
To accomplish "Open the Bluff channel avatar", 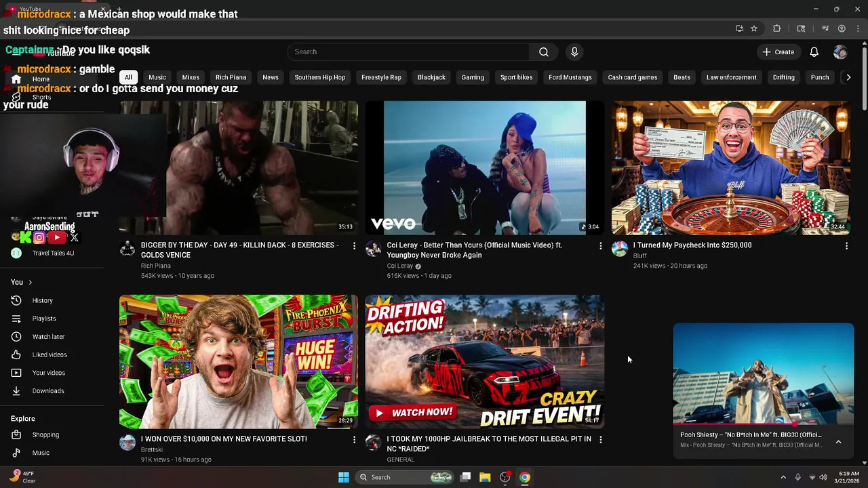I will [x=620, y=249].
